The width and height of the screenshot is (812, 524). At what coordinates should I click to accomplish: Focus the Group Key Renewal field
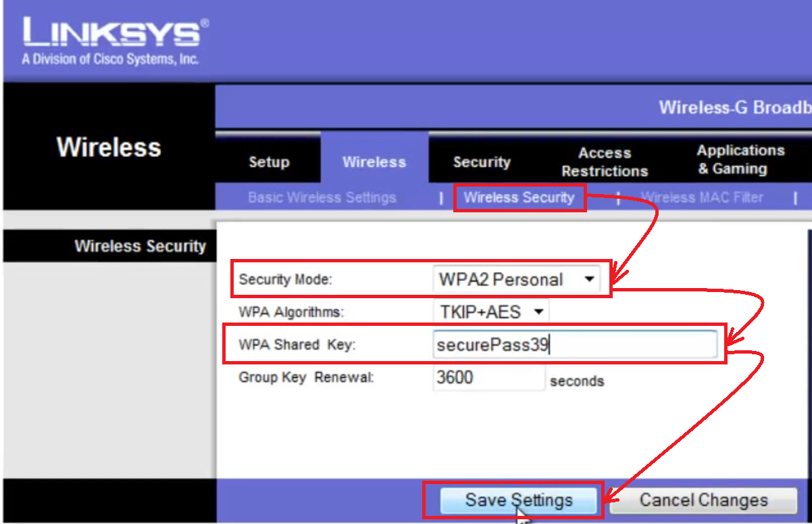pyautogui.click(x=488, y=377)
